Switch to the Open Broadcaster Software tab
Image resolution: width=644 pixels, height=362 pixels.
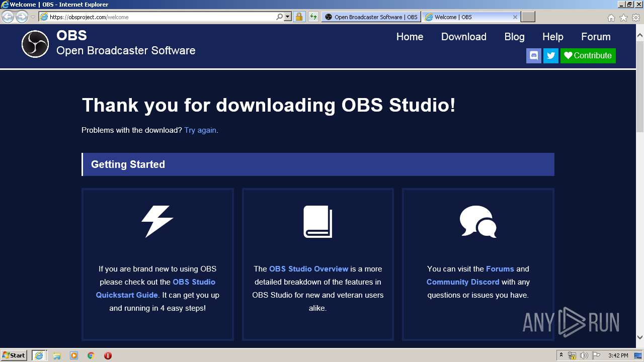[x=371, y=17]
